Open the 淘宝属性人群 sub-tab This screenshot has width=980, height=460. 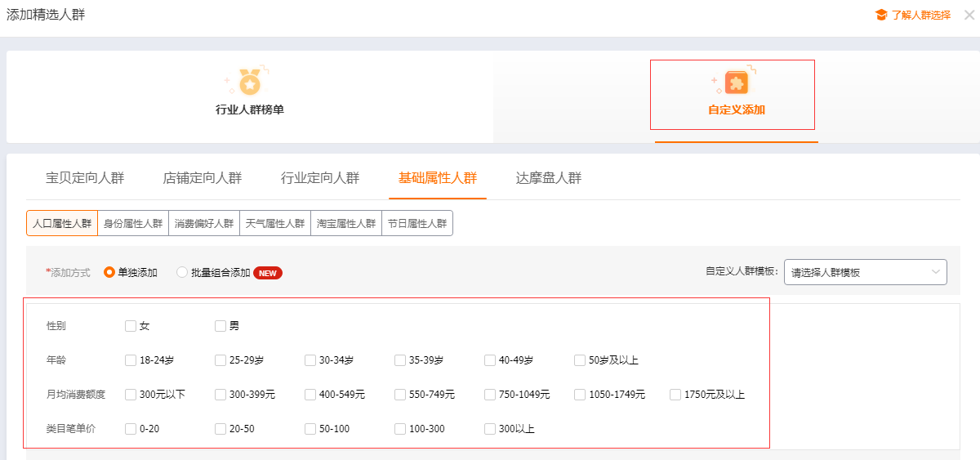pos(346,223)
